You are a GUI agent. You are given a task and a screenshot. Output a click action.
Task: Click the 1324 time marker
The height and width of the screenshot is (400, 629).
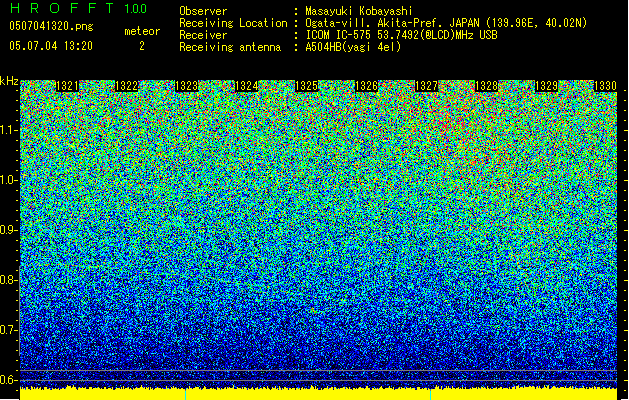click(246, 86)
